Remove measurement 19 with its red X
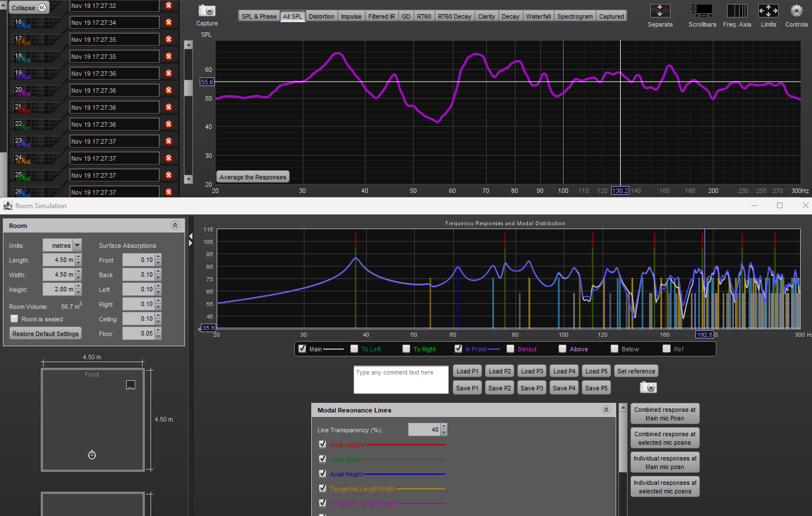The width and height of the screenshot is (812, 516). point(169,74)
